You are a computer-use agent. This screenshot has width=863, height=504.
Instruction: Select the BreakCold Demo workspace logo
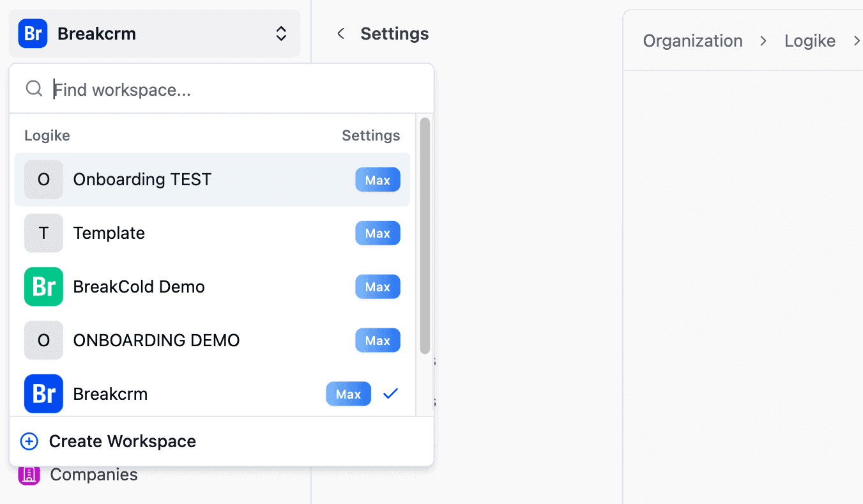tap(43, 287)
